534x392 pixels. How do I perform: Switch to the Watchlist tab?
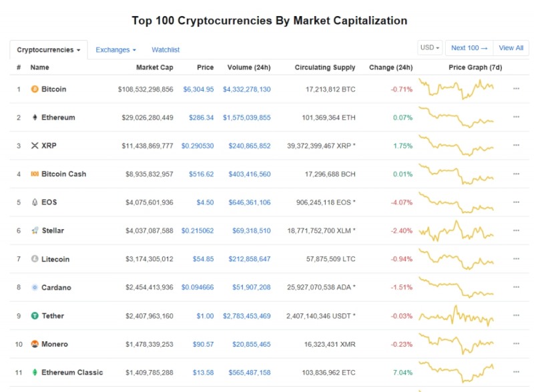click(x=166, y=50)
